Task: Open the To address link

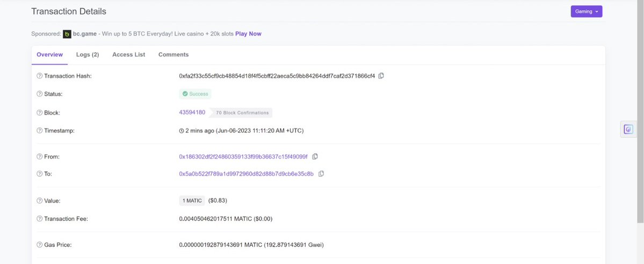Action: 246,174
